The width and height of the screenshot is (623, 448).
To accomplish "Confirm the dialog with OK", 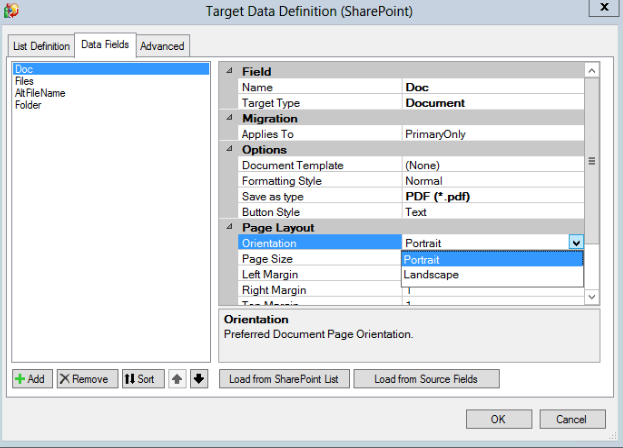I will tap(499, 419).
